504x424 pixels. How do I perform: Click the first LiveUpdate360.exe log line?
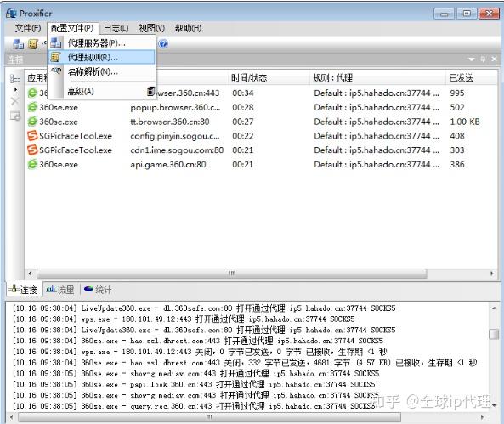click(204, 308)
